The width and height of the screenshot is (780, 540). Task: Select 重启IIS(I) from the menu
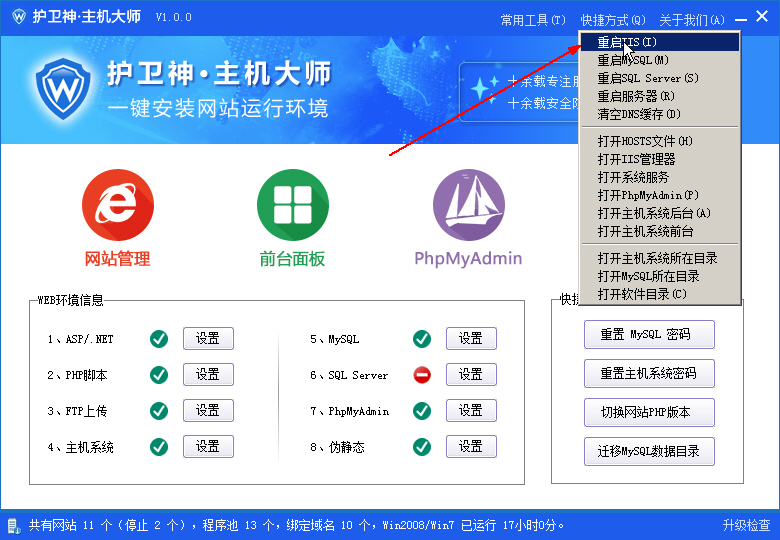click(x=627, y=42)
